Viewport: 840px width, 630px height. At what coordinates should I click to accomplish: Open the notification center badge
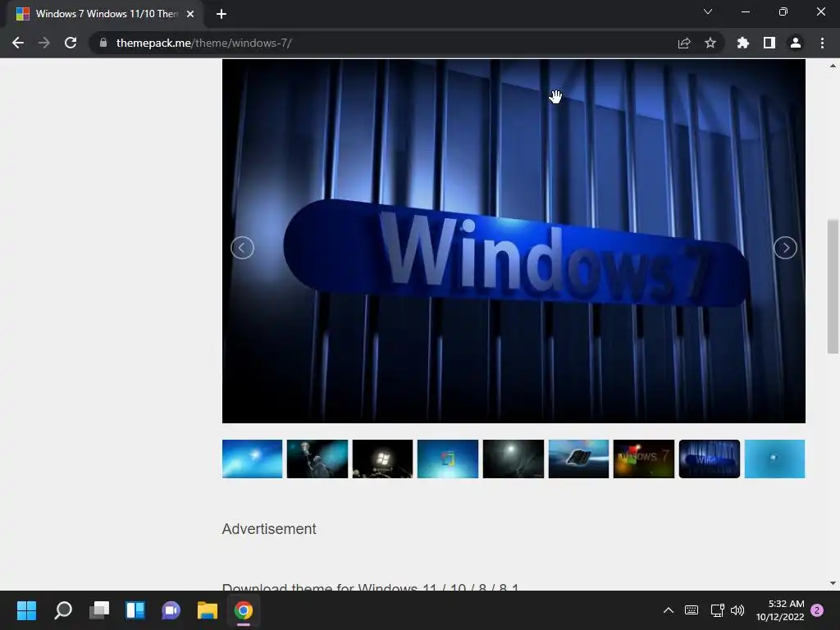click(x=818, y=610)
